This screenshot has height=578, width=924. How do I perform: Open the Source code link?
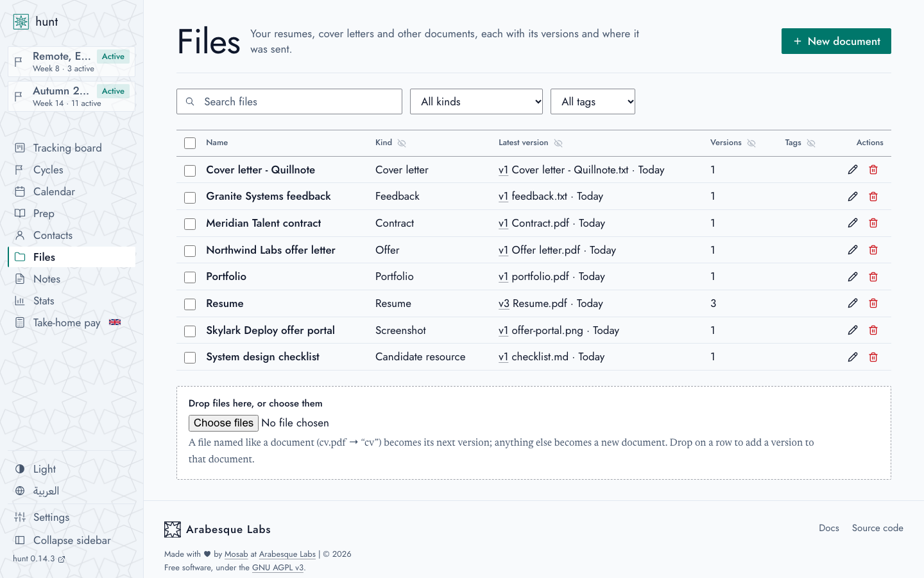click(x=877, y=528)
